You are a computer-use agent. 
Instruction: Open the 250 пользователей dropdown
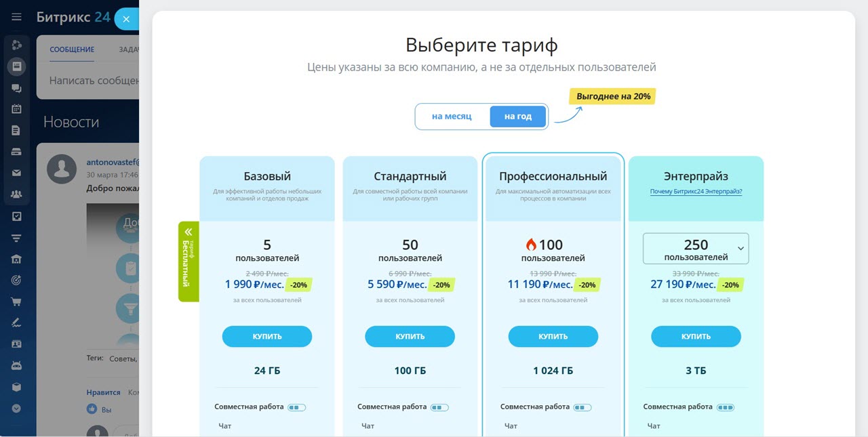[696, 249]
